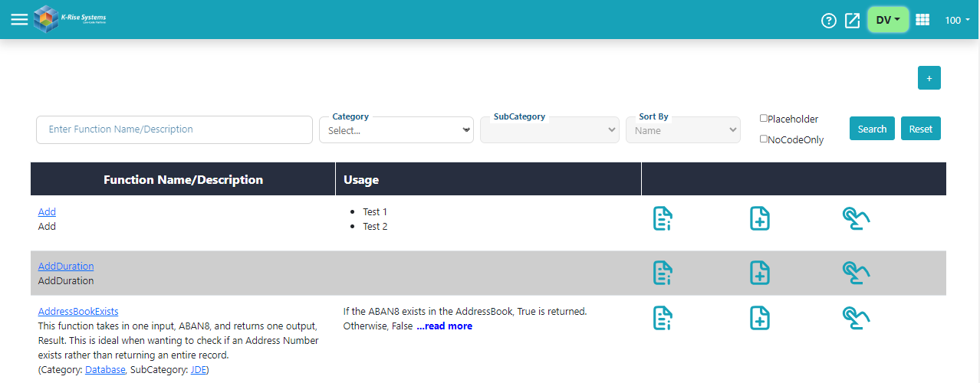
Task: Click the add document icon for AddDuration
Action: pos(759,273)
